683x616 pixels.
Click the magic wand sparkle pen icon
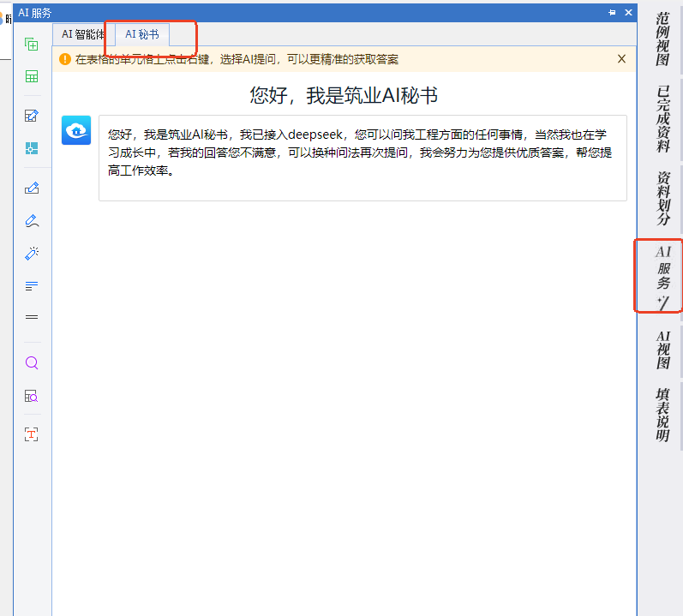point(32,254)
